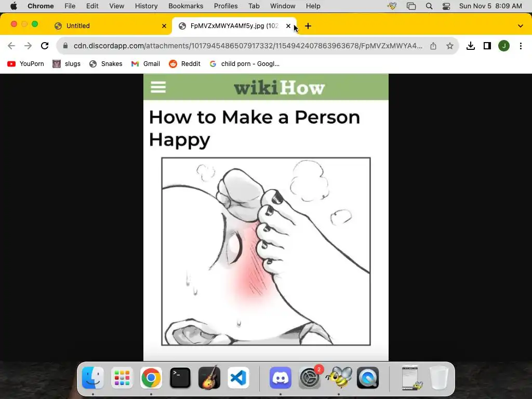Reload the current page
This screenshot has width=532, height=399.
point(45,46)
